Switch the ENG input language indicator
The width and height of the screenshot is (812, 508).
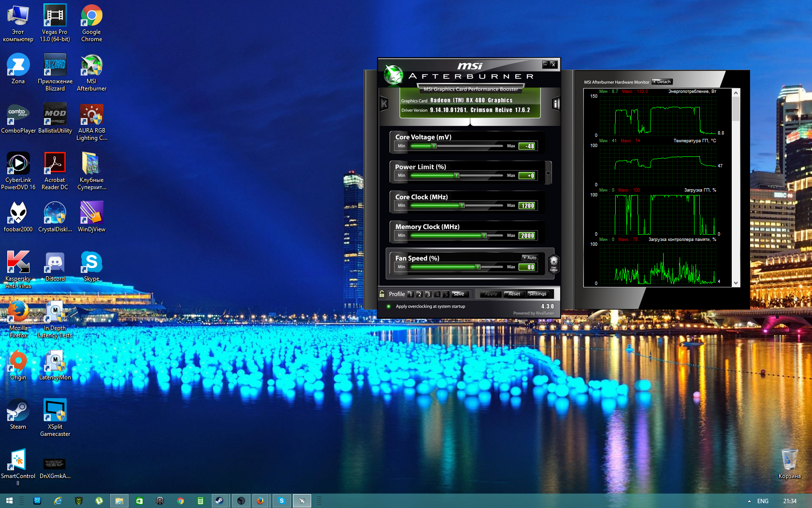pos(763,501)
